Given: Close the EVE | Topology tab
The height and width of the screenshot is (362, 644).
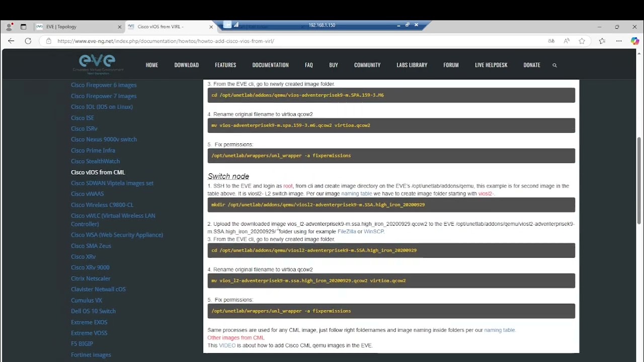Looking at the screenshot, I should 119,27.
